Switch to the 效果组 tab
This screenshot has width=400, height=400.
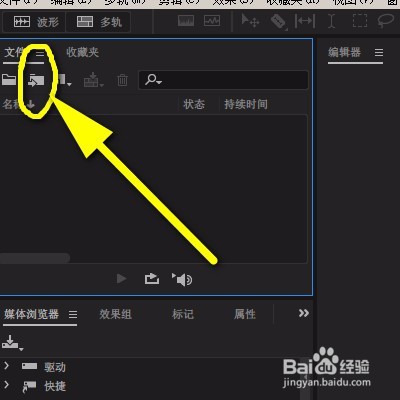[x=115, y=314]
